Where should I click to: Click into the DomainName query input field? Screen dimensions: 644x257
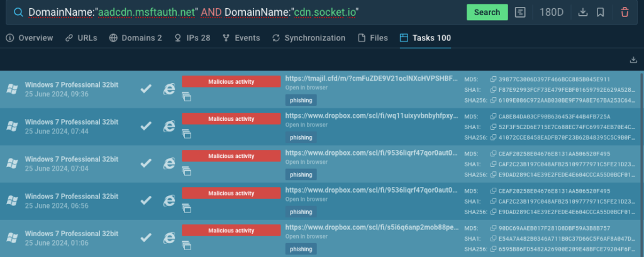[x=252, y=12]
